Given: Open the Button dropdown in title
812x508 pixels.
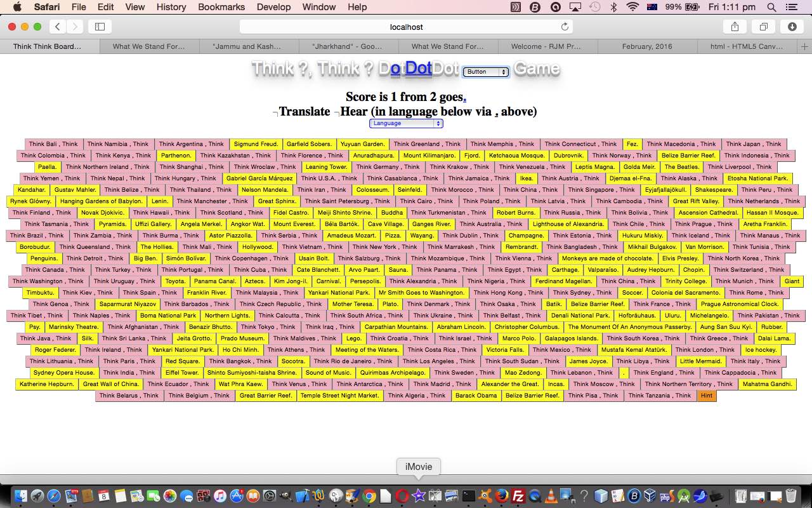Looking at the screenshot, I should click(x=485, y=72).
